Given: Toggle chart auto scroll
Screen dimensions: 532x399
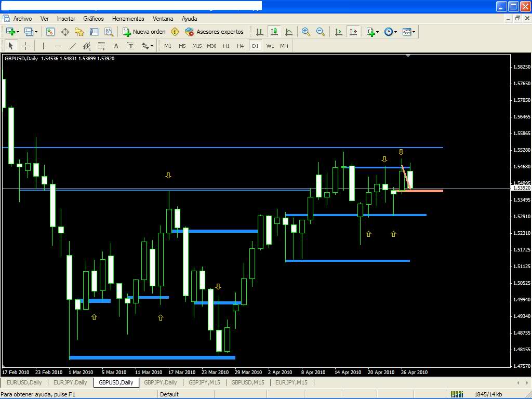Looking at the screenshot, I should click(x=338, y=32).
